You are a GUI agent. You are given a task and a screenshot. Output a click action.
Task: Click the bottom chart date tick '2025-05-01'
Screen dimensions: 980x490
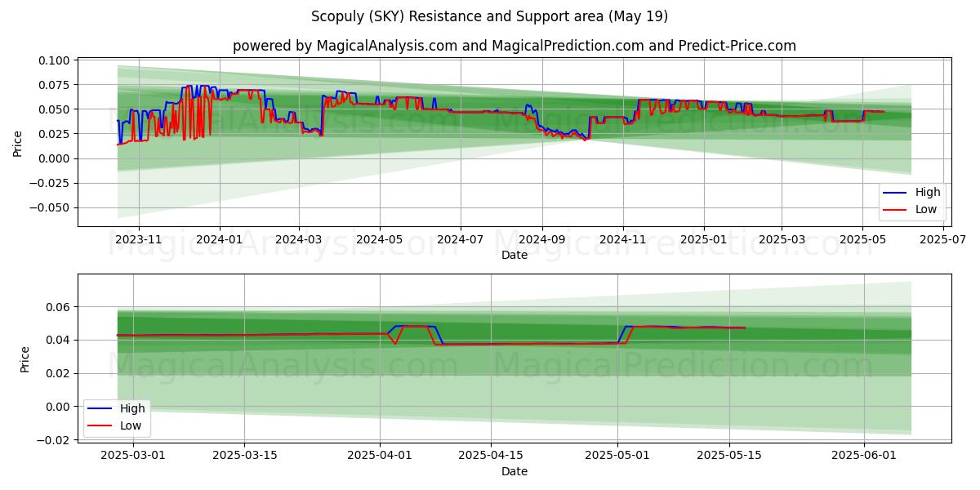pyautogui.click(x=617, y=456)
